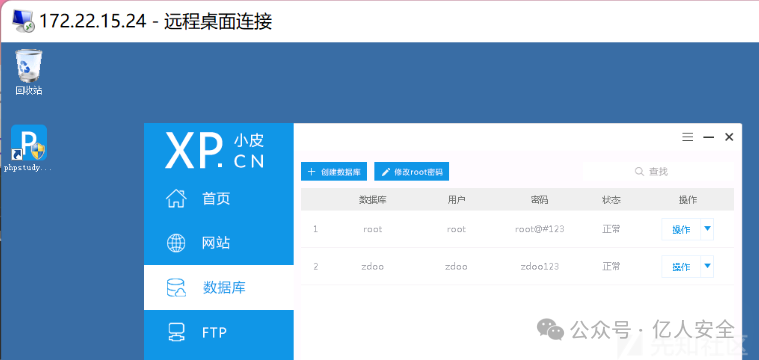
Task: Click the XP.CN logo
Action: (215, 151)
